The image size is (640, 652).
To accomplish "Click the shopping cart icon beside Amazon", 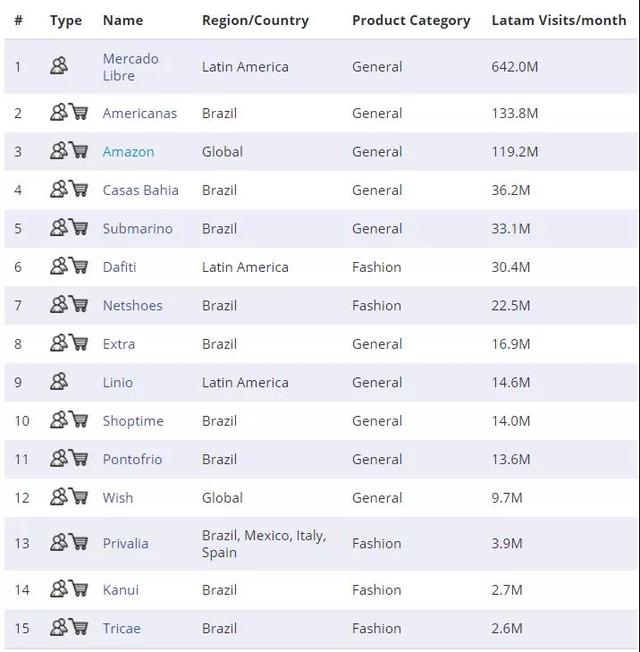I will pyautogui.click(x=78, y=151).
